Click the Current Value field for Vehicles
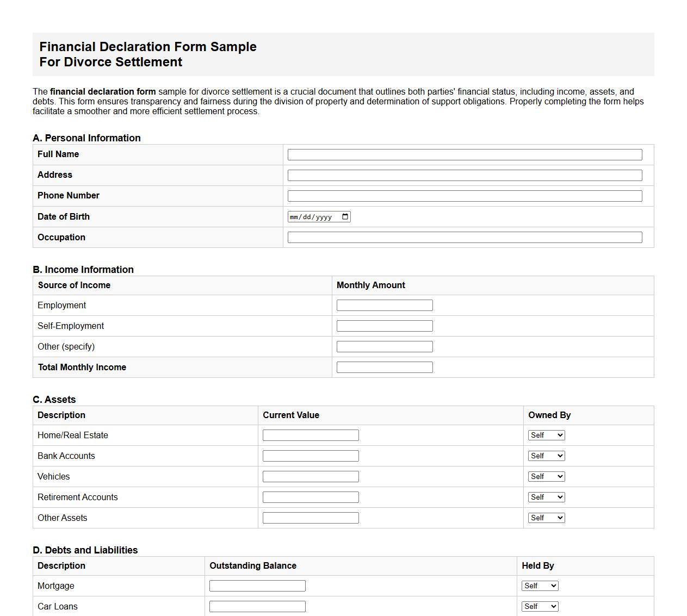Screen dimensions: 687x616 (x=310, y=476)
